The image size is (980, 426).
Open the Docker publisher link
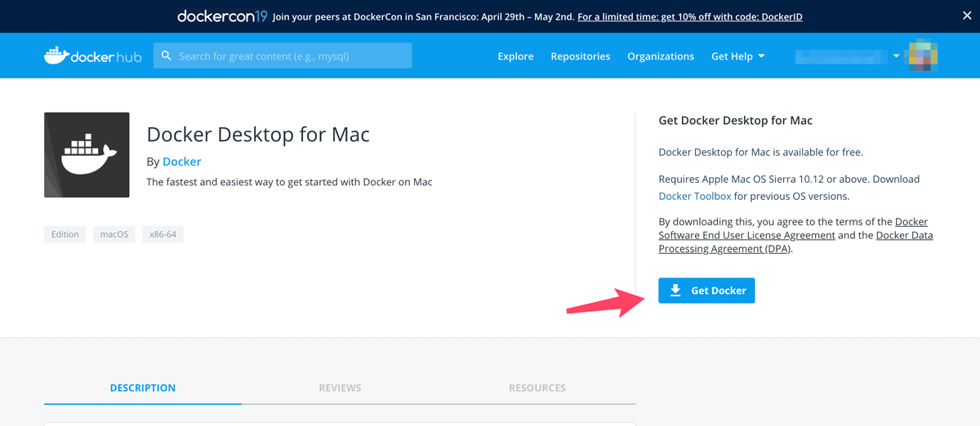pyautogui.click(x=181, y=162)
